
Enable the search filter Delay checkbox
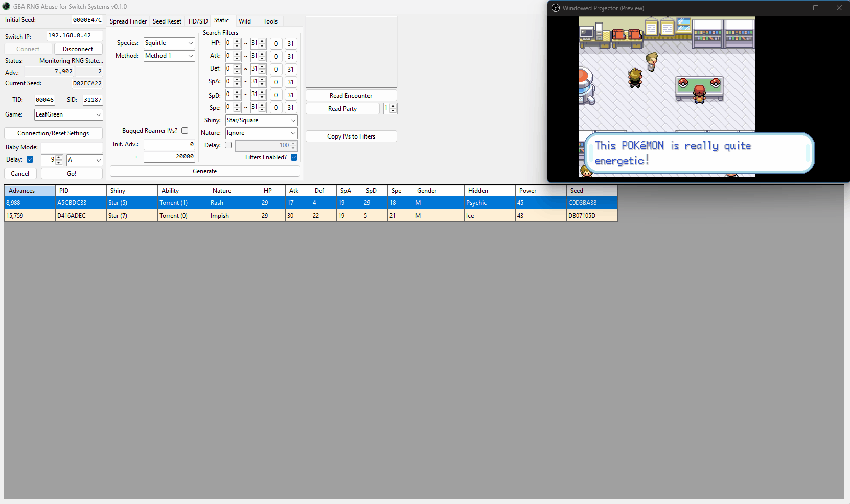coord(228,145)
